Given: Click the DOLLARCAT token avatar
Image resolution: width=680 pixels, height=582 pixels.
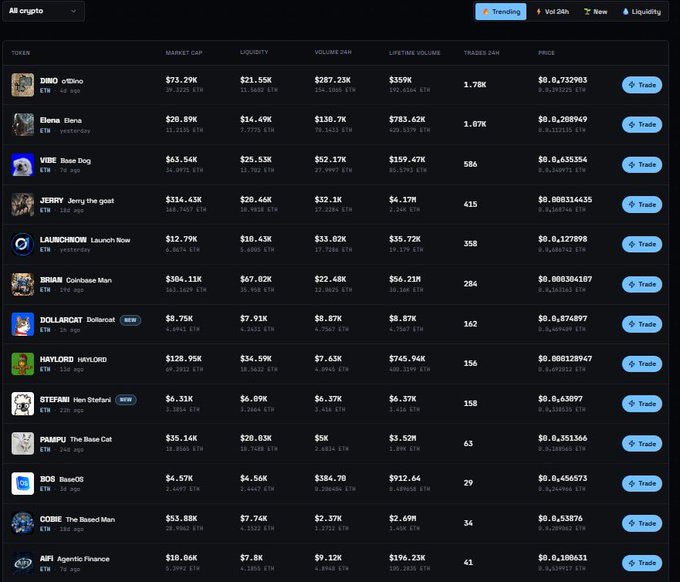Looking at the screenshot, I should coord(23,324).
